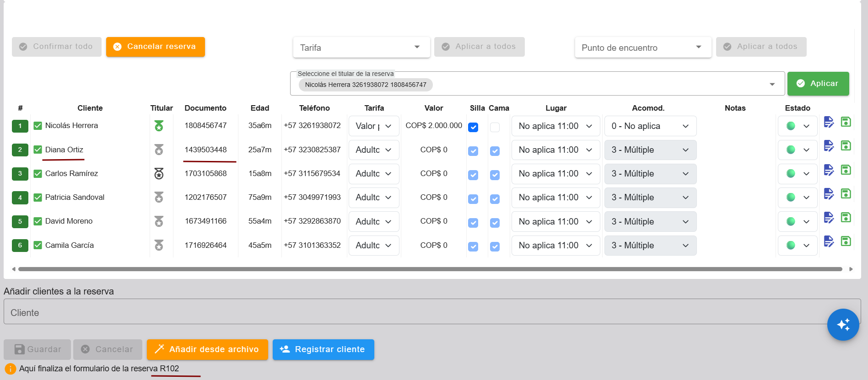
Task: Click the edit icon in Diana Ortiz's row
Action: (x=829, y=146)
